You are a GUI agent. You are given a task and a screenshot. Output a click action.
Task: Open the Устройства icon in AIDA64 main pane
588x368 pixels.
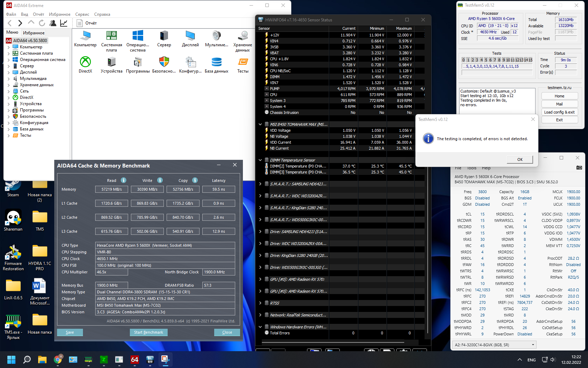click(x=112, y=65)
